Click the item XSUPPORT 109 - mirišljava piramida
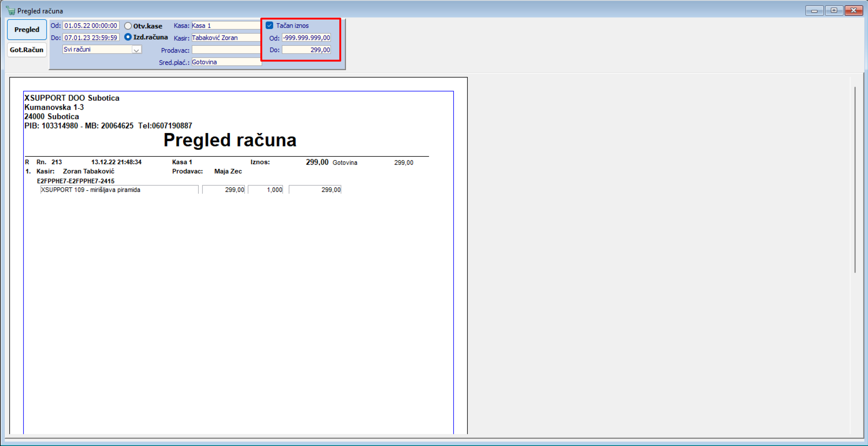The width and height of the screenshot is (868, 446). (x=119, y=190)
